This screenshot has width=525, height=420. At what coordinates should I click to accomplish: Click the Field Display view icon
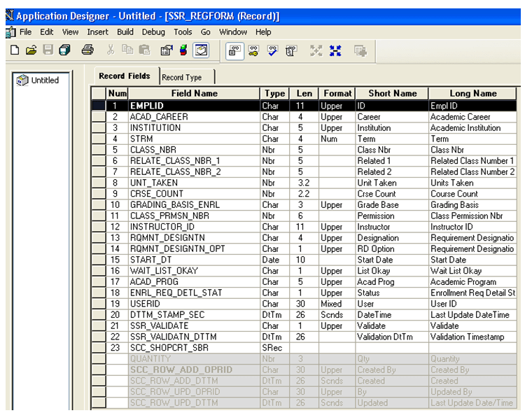234,51
